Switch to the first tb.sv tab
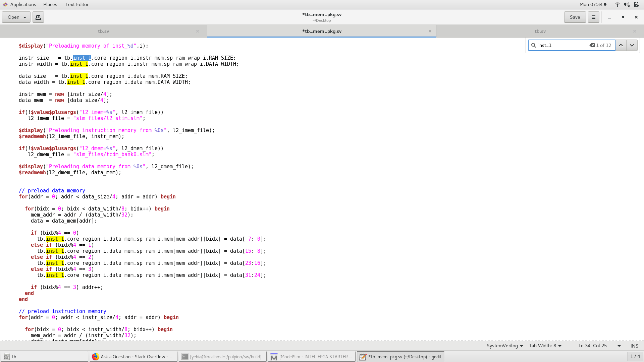 [x=103, y=31]
